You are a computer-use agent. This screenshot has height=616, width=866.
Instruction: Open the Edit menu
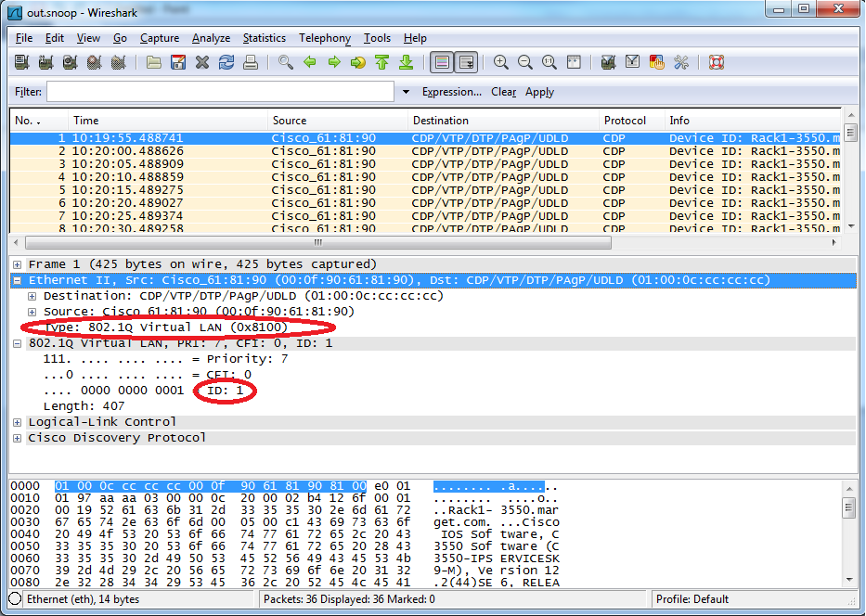pyautogui.click(x=55, y=38)
